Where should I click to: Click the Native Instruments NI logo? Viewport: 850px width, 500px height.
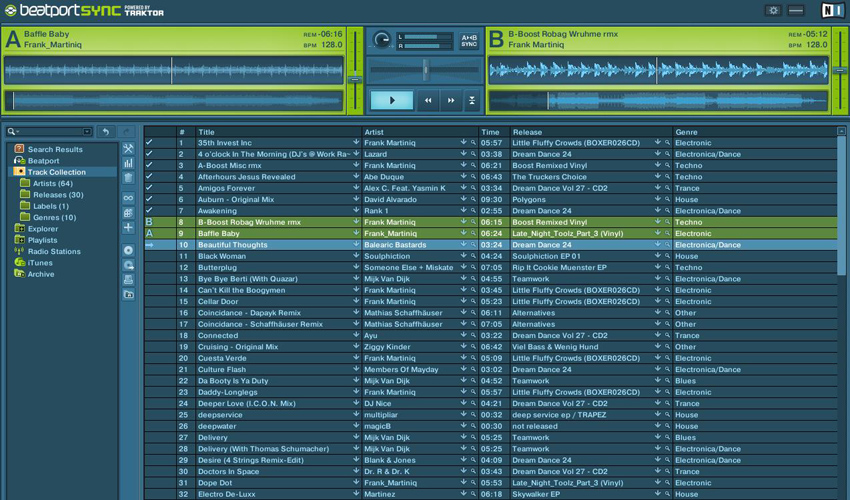click(x=832, y=10)
